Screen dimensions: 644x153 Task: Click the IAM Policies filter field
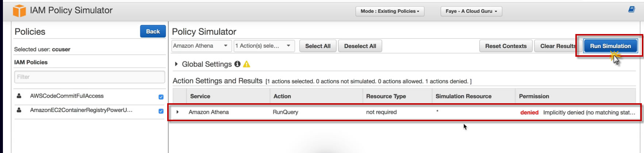[x=89, y=77]
